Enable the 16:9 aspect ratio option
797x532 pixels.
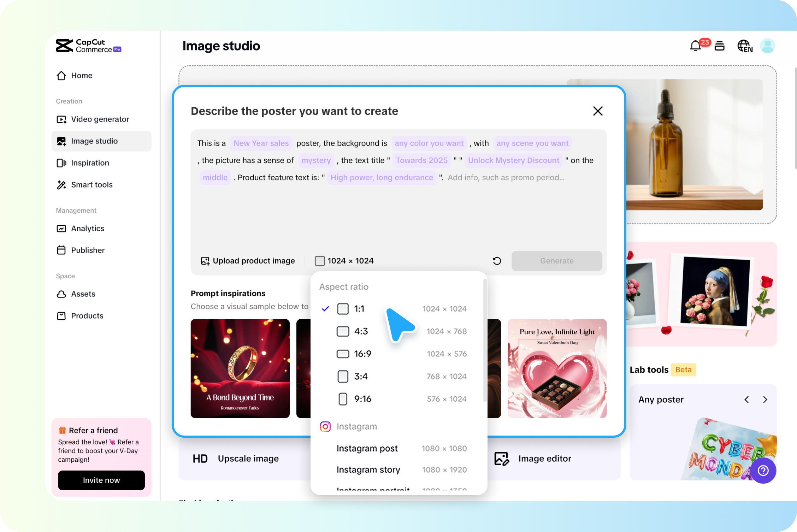click(x=342, y=354)
